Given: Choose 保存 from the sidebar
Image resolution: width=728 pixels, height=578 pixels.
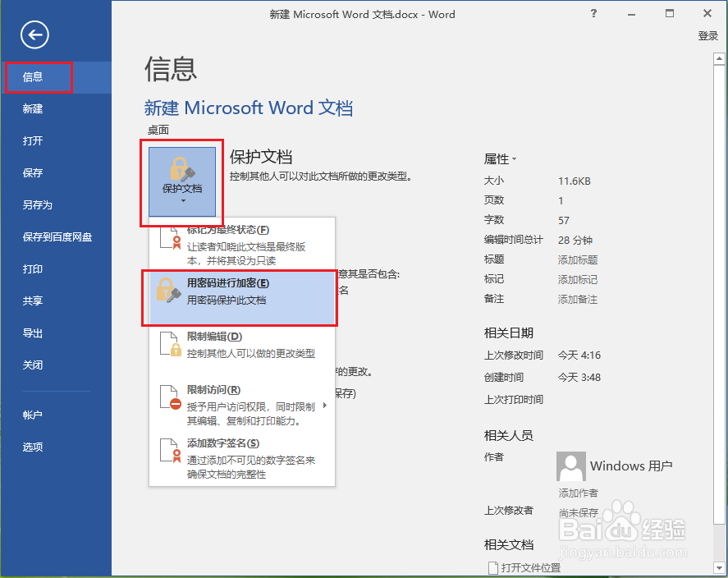Looking at the screenshot, I should pos(56,173).
